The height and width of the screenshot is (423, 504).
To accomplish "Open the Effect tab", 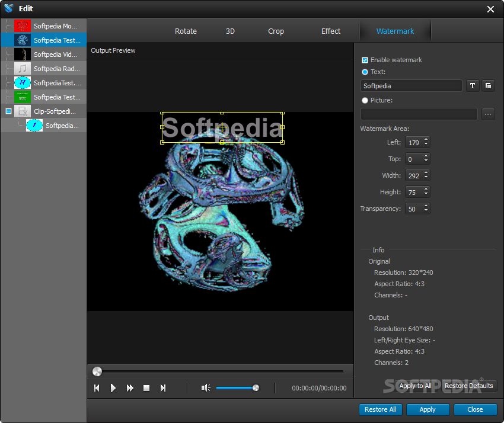I will tap(331, 31).
